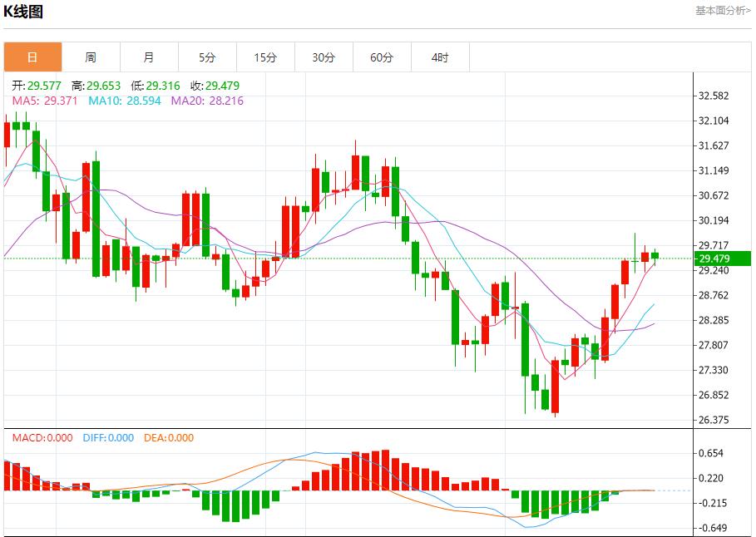756x537 pixels.
Task: Select the 日 daily chart tab
Action: click(32, 57)
